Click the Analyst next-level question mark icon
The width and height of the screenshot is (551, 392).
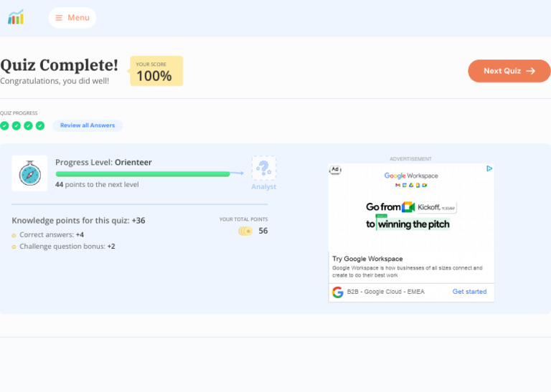[264, 169]
